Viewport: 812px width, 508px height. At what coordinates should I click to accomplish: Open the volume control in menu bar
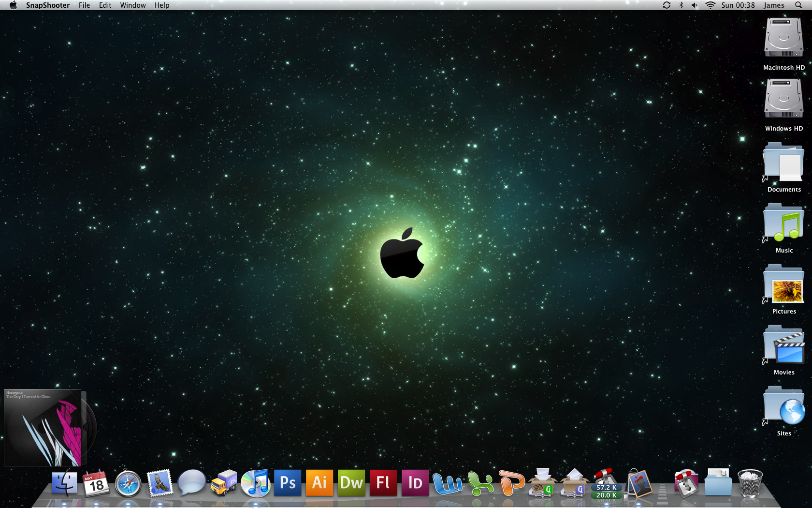(x=694, y=5)
